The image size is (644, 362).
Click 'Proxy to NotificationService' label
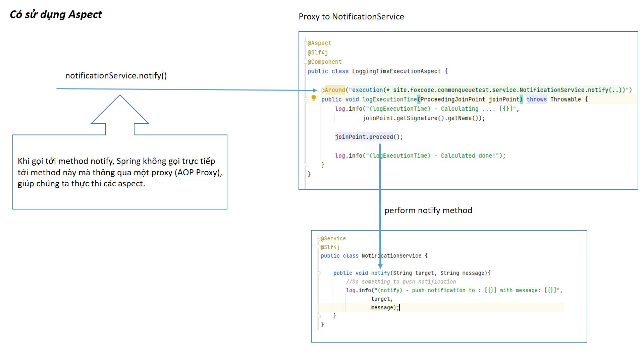click(351, 17)
